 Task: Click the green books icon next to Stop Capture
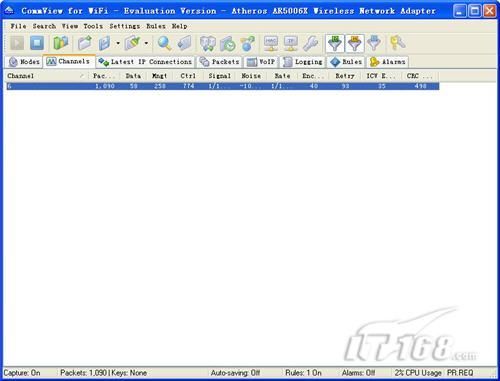61,43
